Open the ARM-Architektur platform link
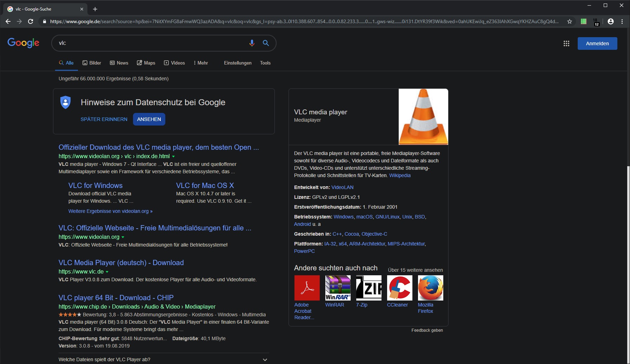The width and height of the screenshot is (630, 364). [x=367, y=244]
